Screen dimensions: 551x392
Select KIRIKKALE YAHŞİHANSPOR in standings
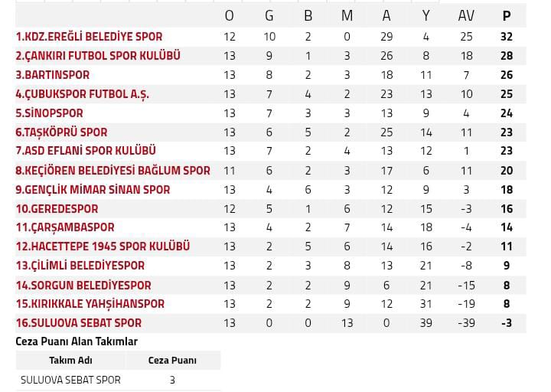(90, 304)
